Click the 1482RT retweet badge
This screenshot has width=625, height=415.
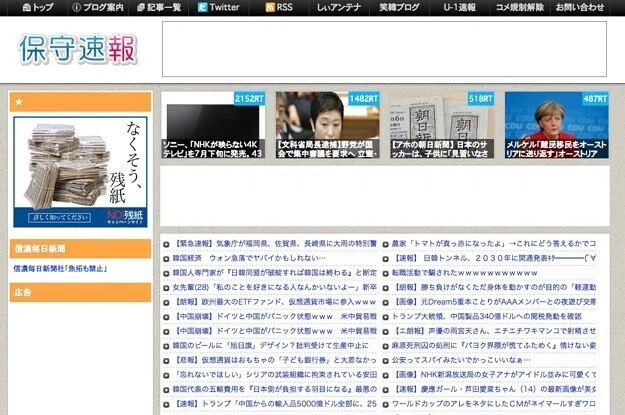click(x=364, y=98)
